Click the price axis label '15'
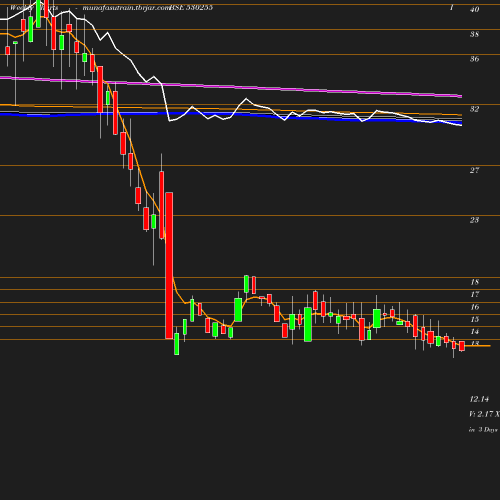This screenshot has height=500, width=500. click(475, 319)
